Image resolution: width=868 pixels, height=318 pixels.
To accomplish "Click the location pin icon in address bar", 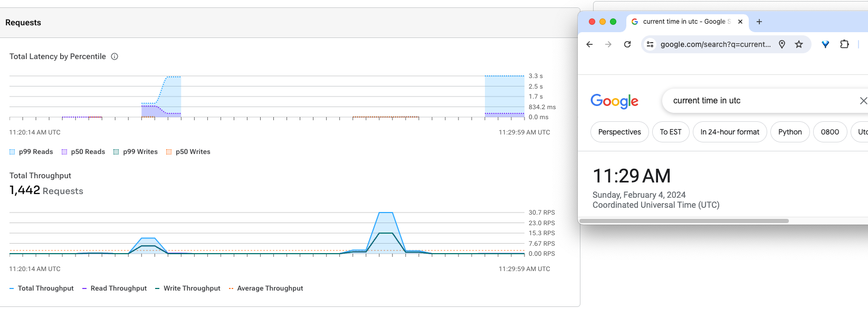I will [782, 44].
